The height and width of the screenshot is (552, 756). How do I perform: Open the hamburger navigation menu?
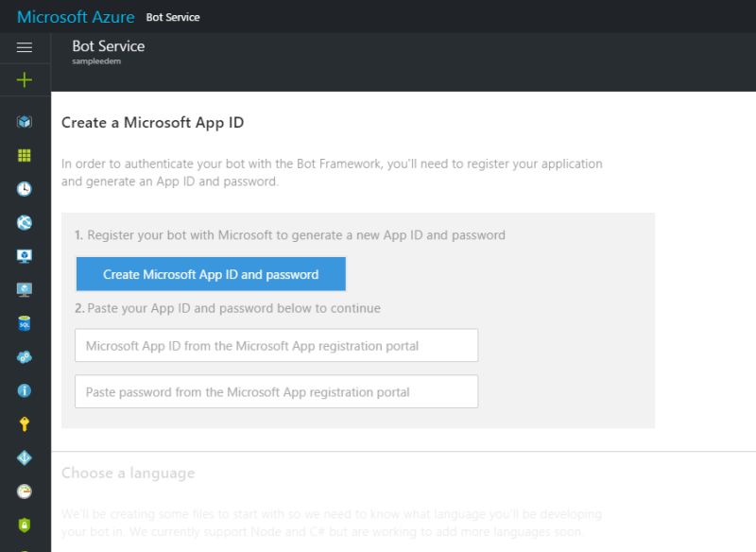pyautogui.click(x=25, y=46)
